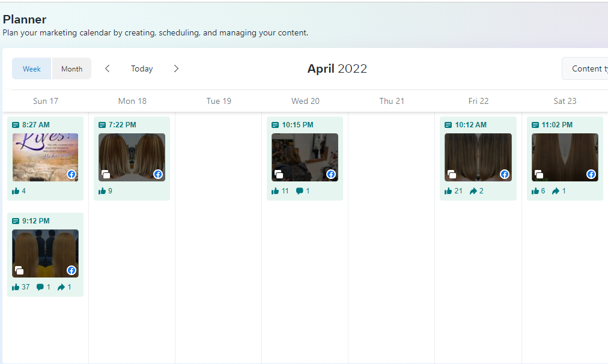This screenshot has width=608, height=364.
Task: Click multi-image icon on 10:15 PM post
Action: 278,174
